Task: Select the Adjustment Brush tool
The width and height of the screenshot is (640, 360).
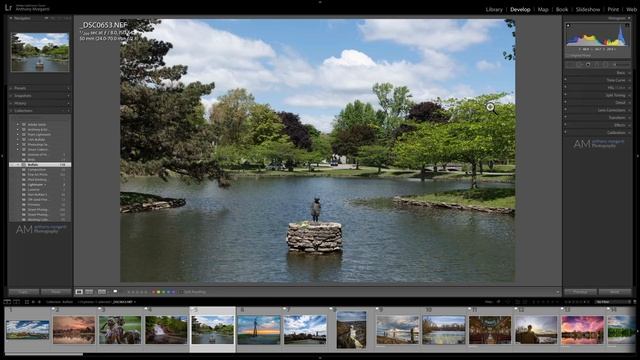Action: coord(623,64)
